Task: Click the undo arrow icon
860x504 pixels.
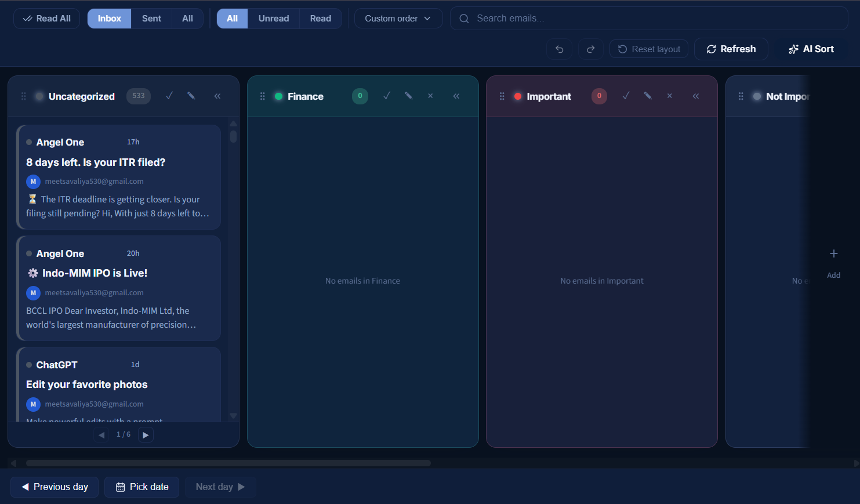Action: (559, 49)
